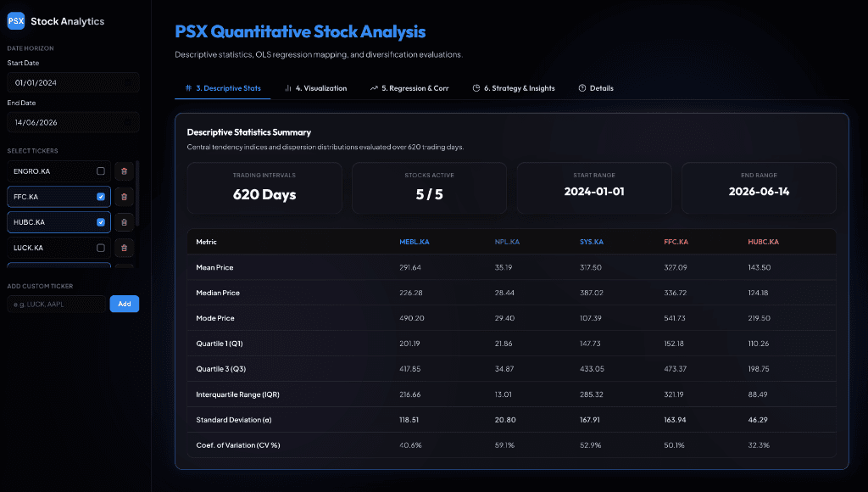Click the custom ticker text input

click(57, 305)
